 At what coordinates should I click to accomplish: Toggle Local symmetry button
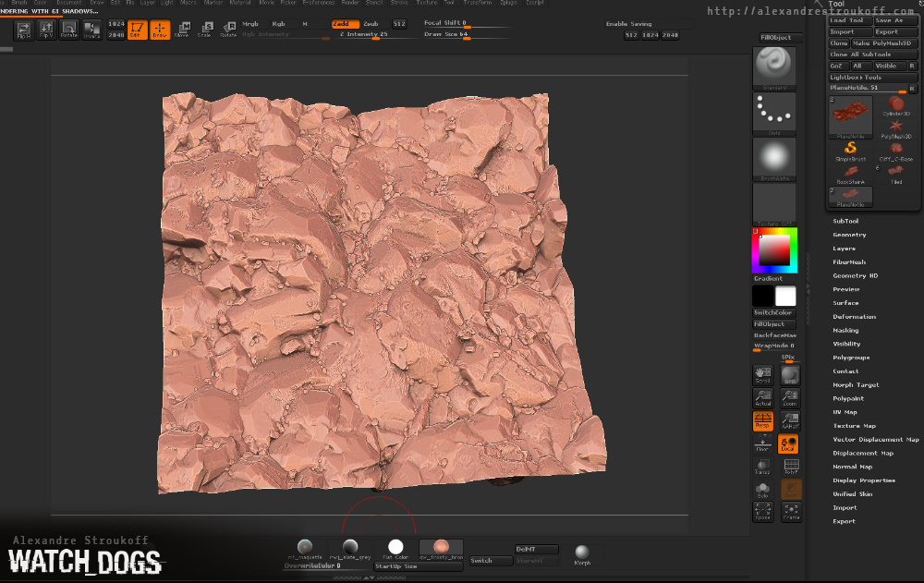pos(788,443)
